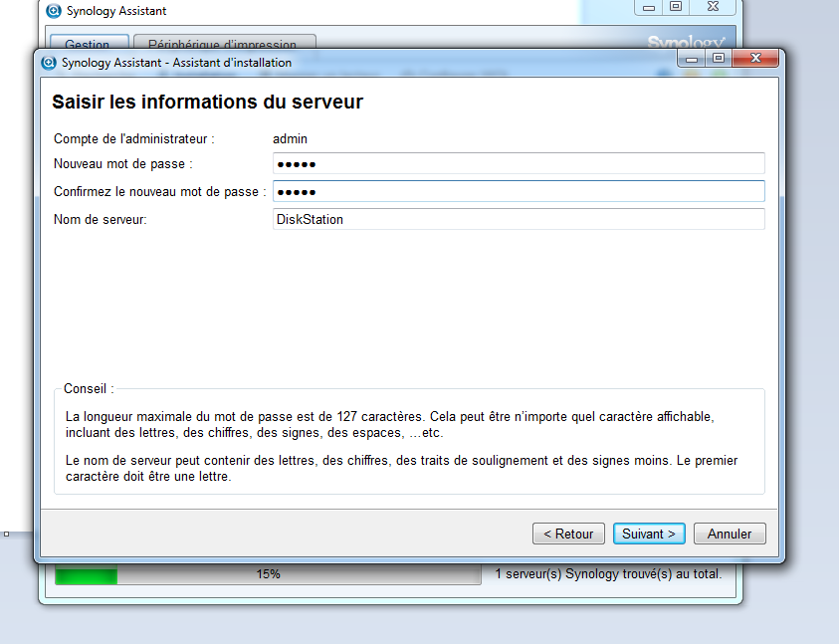Click the server name rules advice paragraph
The width and height of the screenshot is (839, 644).
click(x=402, y=469)
